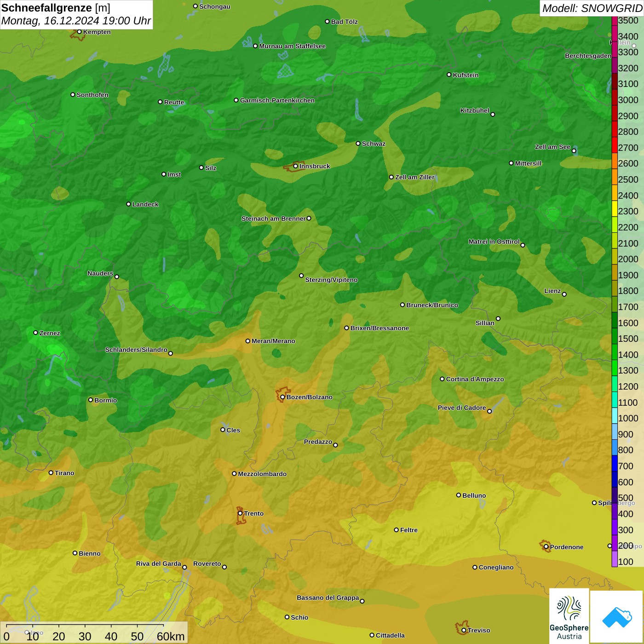The image size is (644, 644).
Task: Click the Murnau am Staffelsee label
Action: pyautogui.click(x=293, y=46)
